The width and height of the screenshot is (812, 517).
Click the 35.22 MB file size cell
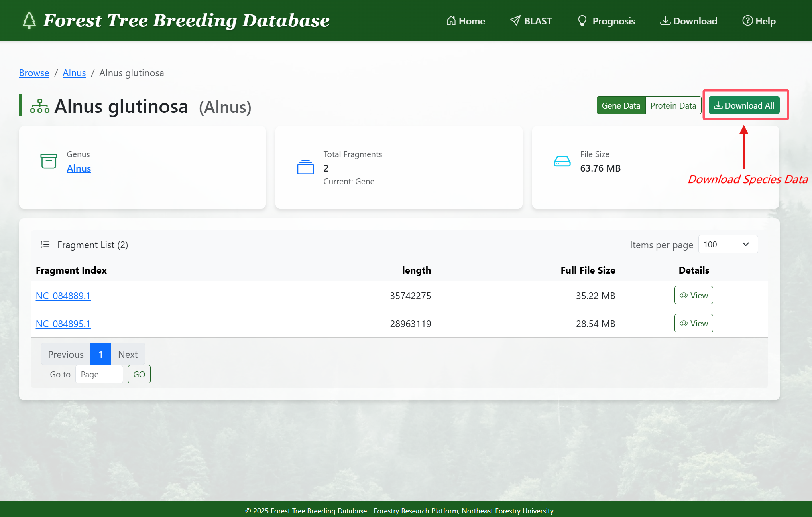pyautogui.click(x=596, y=296)
